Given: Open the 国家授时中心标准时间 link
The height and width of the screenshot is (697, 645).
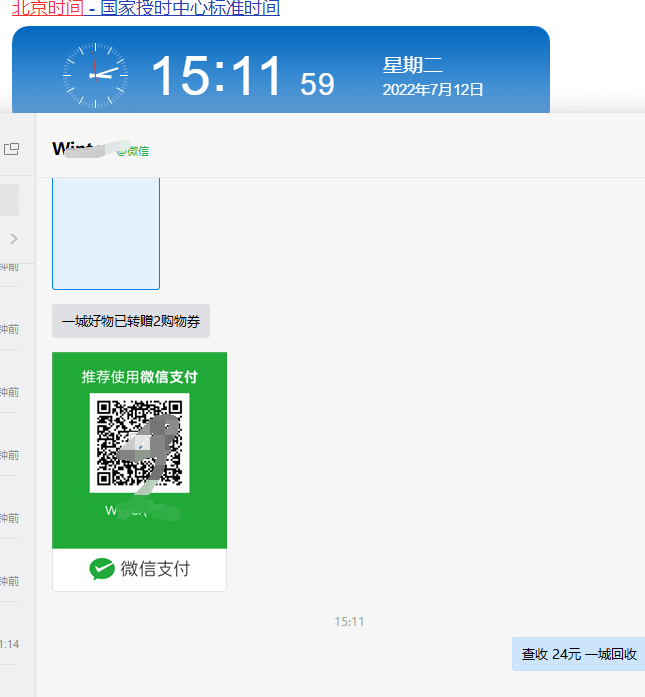Looking at the screenshot, I should coord(190,9).
